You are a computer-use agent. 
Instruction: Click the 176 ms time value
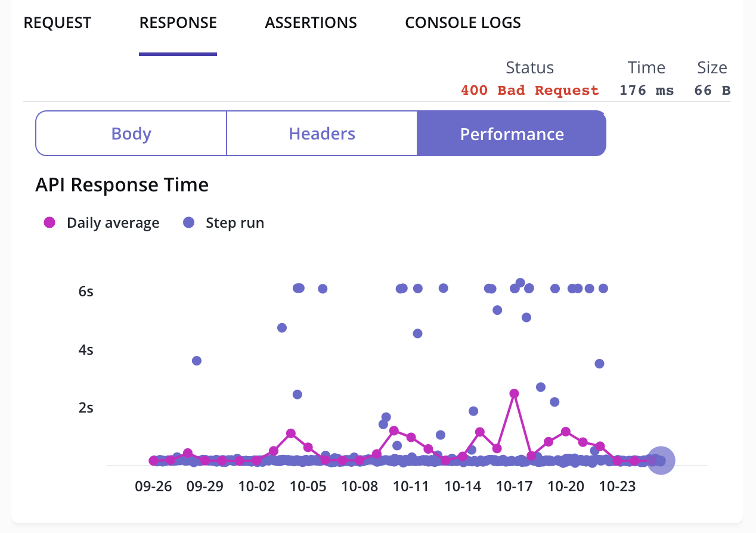pyautogui.click(x=647, y=91)
